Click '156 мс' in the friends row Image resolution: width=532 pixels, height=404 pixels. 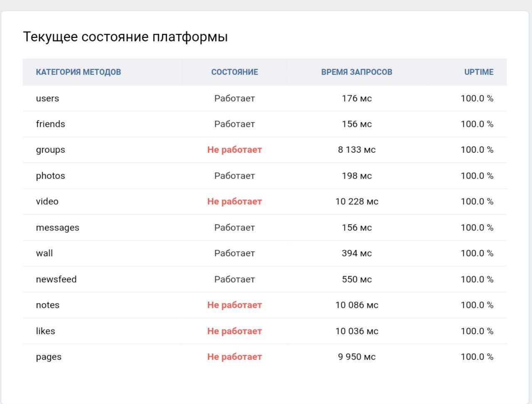pos(357,124)
